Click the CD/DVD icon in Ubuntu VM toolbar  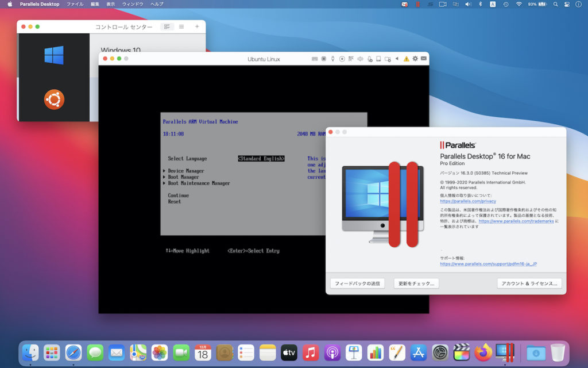[x=342, y=59]
